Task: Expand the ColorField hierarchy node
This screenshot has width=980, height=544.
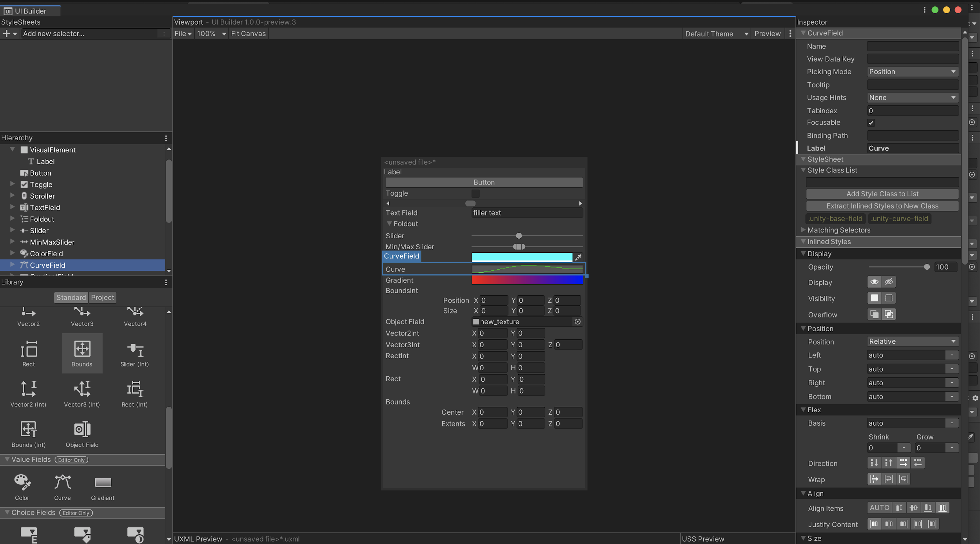Action: (x=13, y=253)
